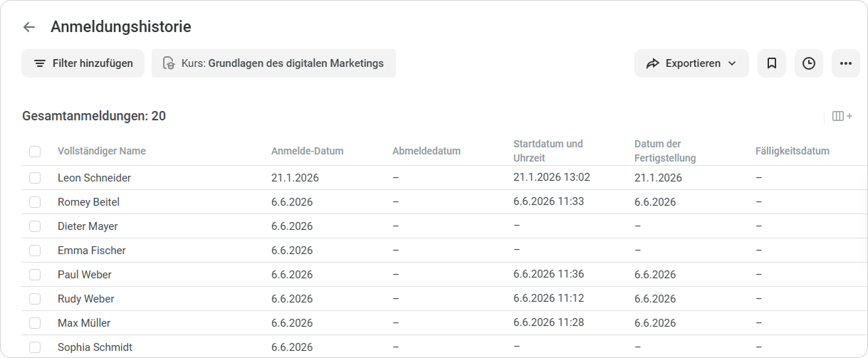
Task: Open the Romey Beitel name entry
Action: tap(88, 202)
